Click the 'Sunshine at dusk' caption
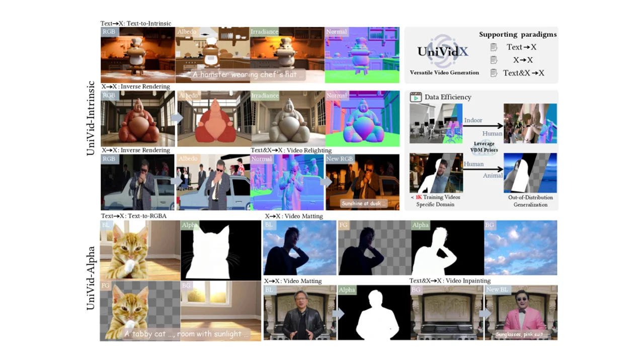 364,204
